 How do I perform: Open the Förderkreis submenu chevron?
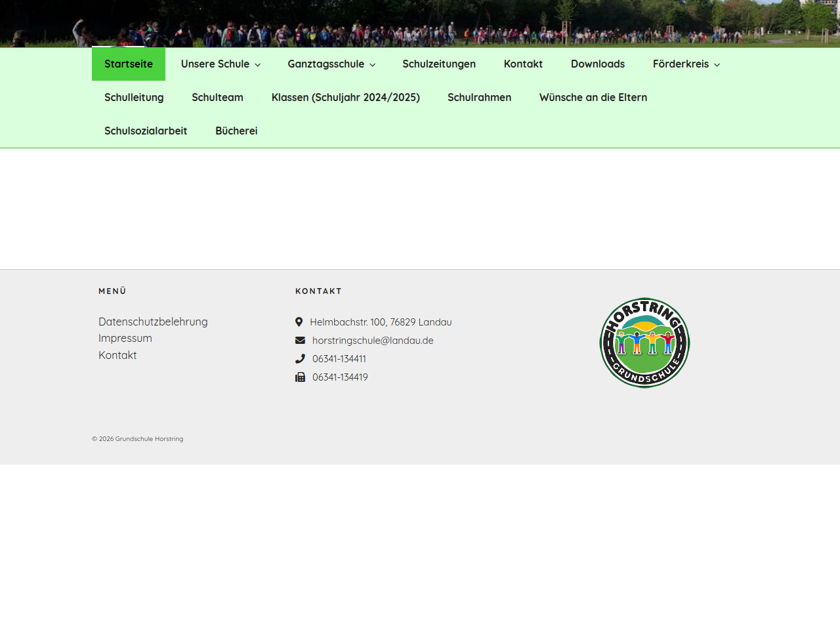point(717,65)
